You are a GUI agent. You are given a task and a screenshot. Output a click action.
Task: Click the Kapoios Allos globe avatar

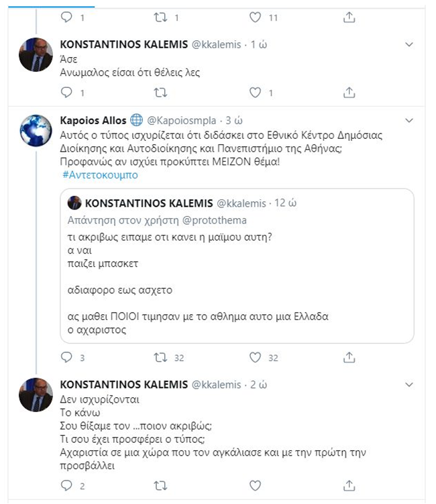pos(36,131)
